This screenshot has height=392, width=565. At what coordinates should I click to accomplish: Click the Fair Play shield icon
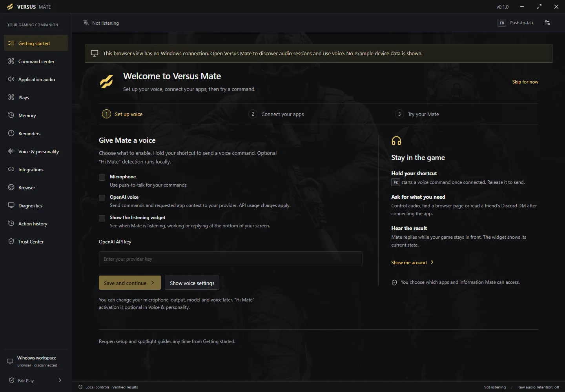[x=11, y=380]
